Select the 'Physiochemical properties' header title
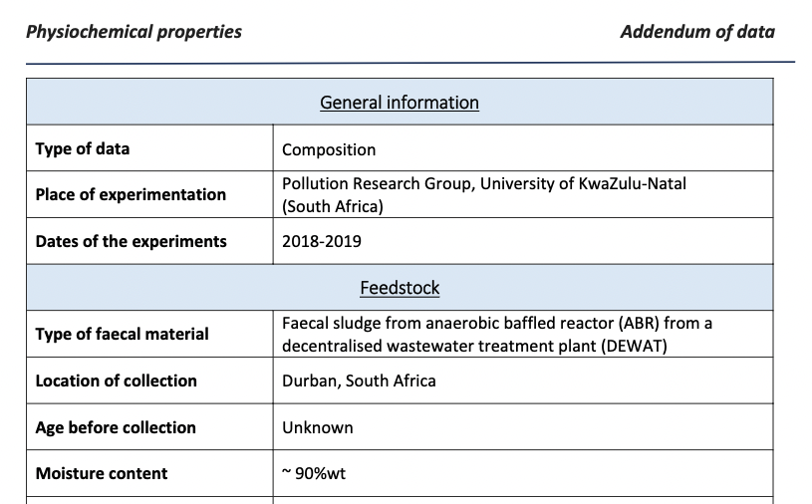 [134, 32]
